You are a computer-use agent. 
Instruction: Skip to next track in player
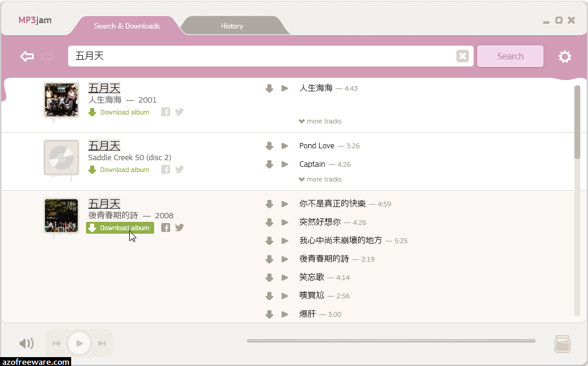tap(101, 343)
